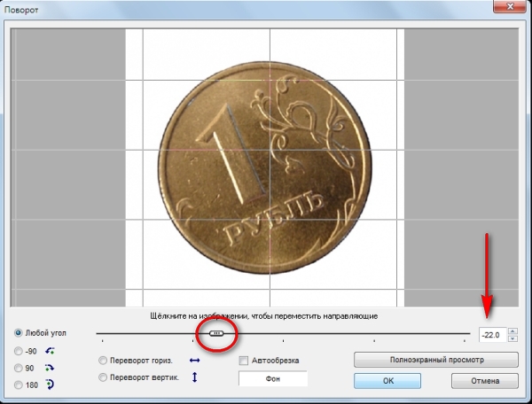Image resolution: width=532 pixels, height=404 pixels.
Task: Decrease angle with the down spinner arrow
Action: (x=512, y=338)
